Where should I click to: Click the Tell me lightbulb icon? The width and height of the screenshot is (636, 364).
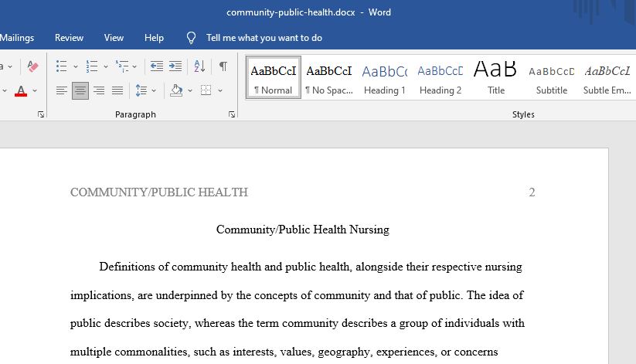tap(191, 38)
